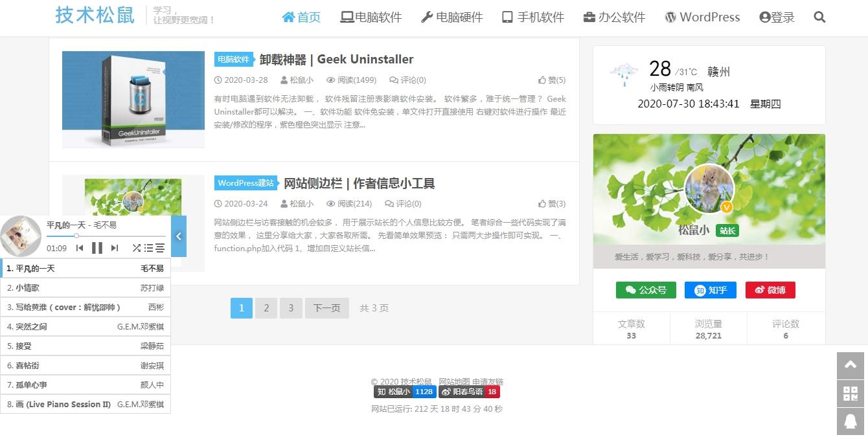Viewport: 868px width, 437px height.
Task: Show lyrics using the rightmost player icon
Action: 160,247
